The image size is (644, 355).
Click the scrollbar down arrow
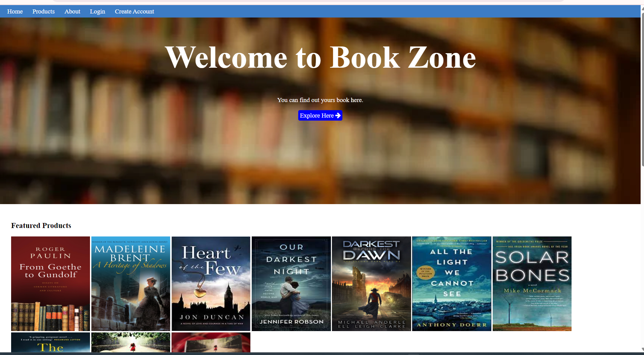point(642,350)
